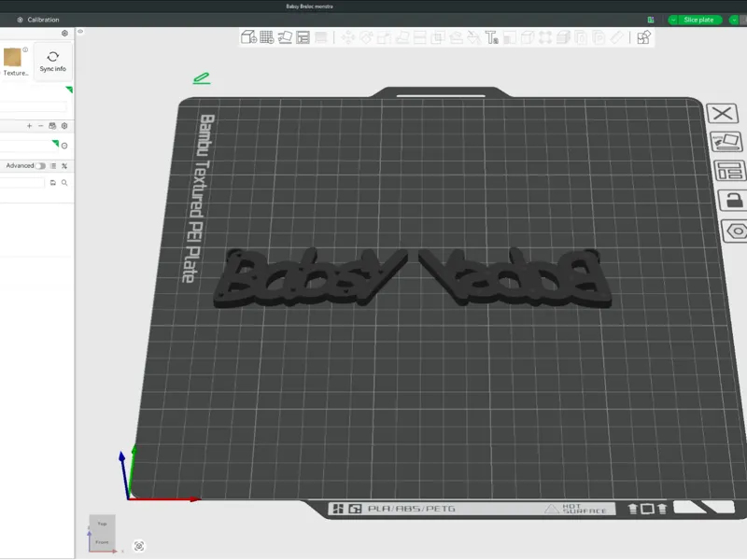Add a new plate from toolbar
Viewport: 747px width, 560px height.
(267, 37)
